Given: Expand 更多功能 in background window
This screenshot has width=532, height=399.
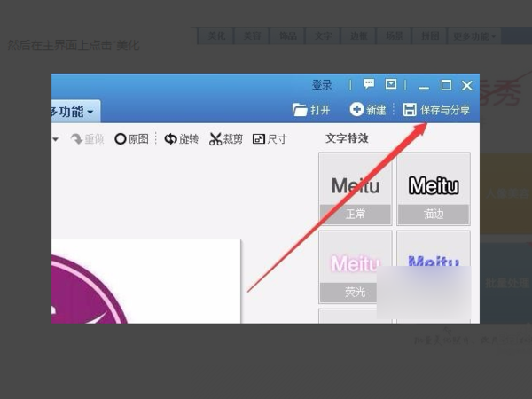Looking at the screenshot, I should (x=474, y=36).
